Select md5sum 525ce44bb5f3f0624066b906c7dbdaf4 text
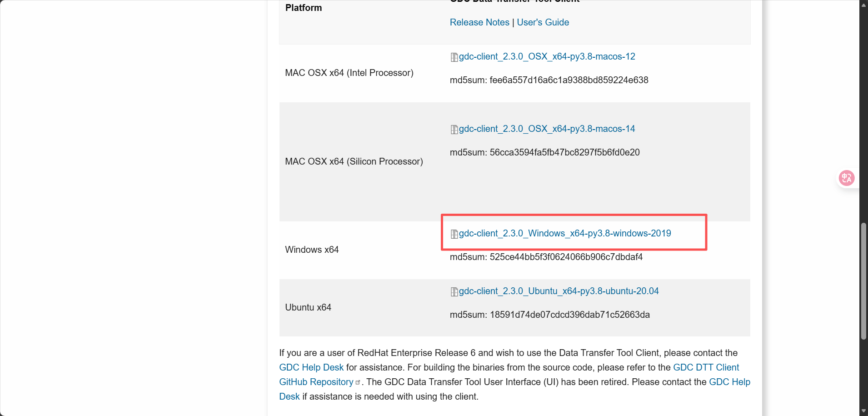The width and height of the screenshot is (868, 416). 546,257
